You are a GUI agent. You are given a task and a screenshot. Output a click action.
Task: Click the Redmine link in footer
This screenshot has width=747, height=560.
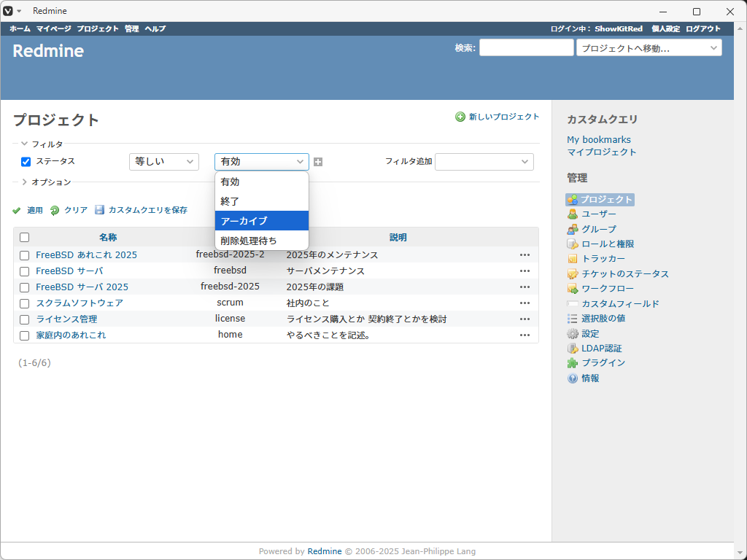tap(325, 551)
